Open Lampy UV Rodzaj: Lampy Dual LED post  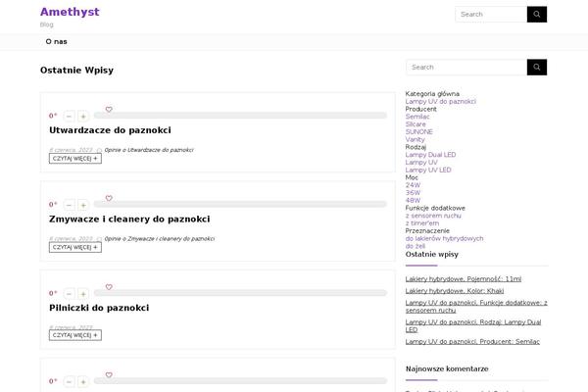[x=473, y=326]
